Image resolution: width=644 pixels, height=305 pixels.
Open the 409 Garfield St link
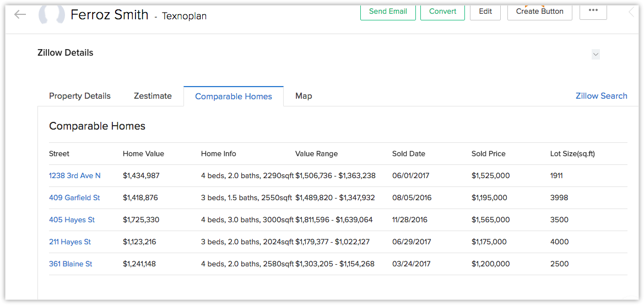click(x=74, y=197)
